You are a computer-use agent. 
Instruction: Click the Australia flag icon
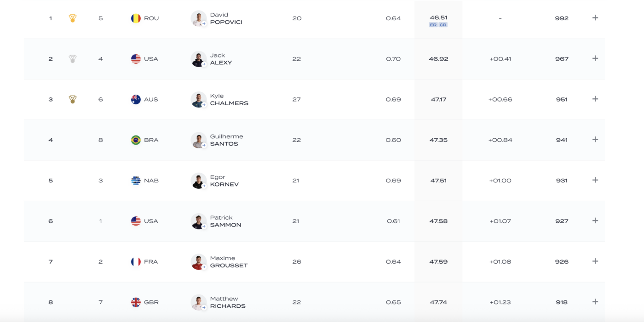136,99
